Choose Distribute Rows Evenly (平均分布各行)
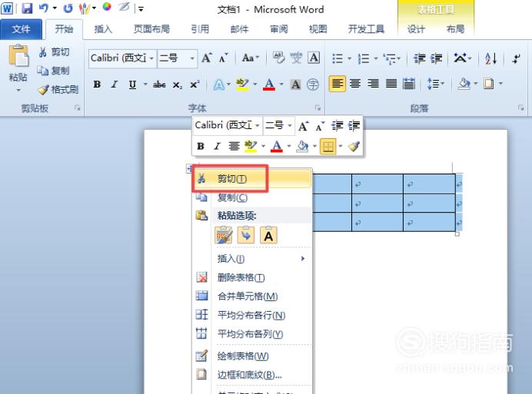This screenshot has height=394, width=532. [251, 316]
